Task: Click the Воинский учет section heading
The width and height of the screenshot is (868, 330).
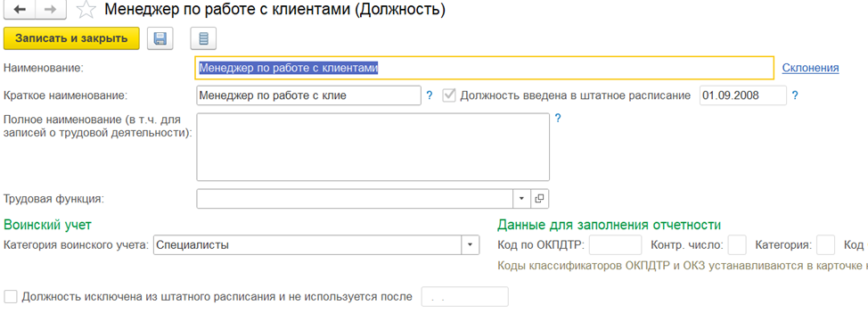Action: [47, 224]
